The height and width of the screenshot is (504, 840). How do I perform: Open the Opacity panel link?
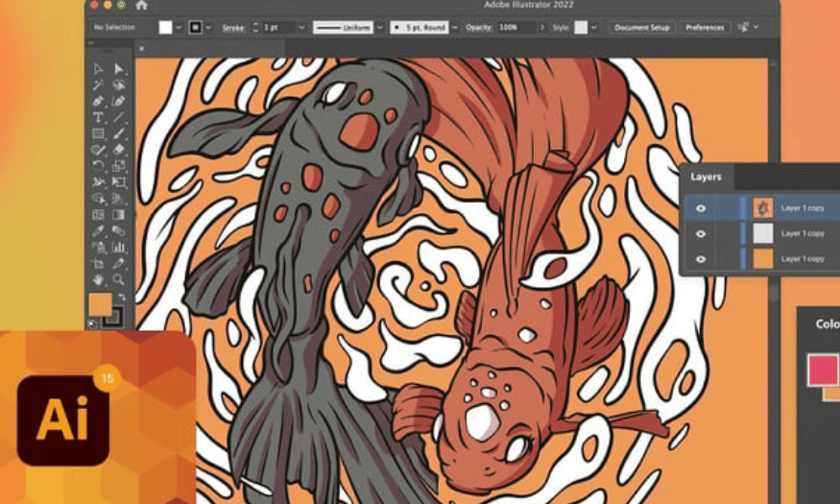coord(478,27)
